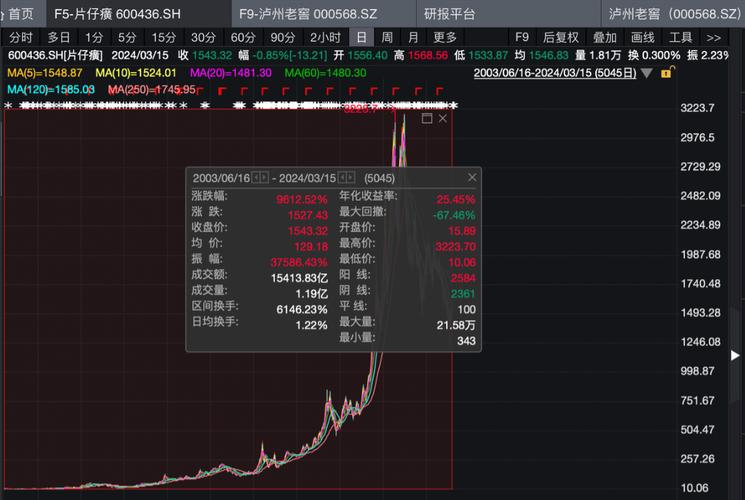Click the 1493.28 price axis label
Screen dimensions: 745x500
coord(700,313)
